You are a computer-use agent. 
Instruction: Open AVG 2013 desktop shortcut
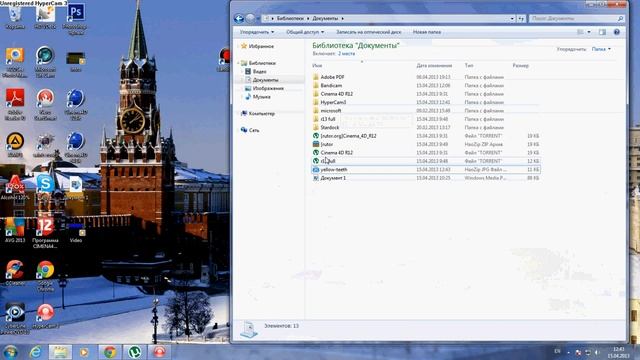pyautogui.click(x=15, y=231)
